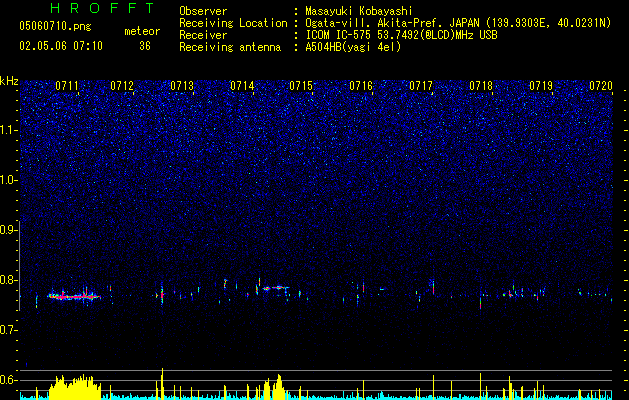Click the A504HB(yagi 4el) antenna text
This screenshot has width=629, height=400.
pos(353,47)
